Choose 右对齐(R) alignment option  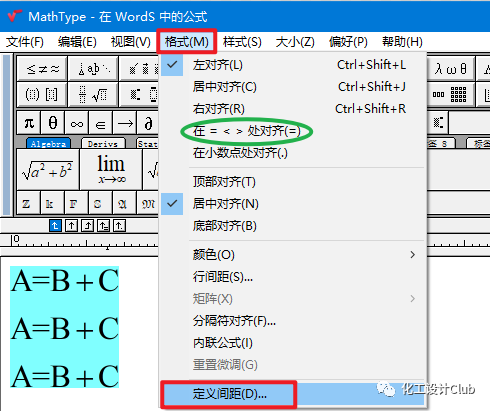click(x=292, y=109)
